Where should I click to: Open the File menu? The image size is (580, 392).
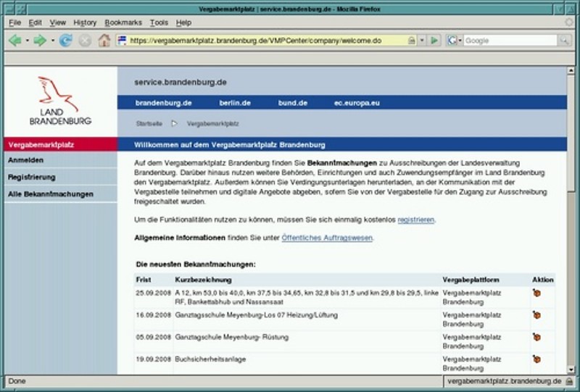coord(14,22)
